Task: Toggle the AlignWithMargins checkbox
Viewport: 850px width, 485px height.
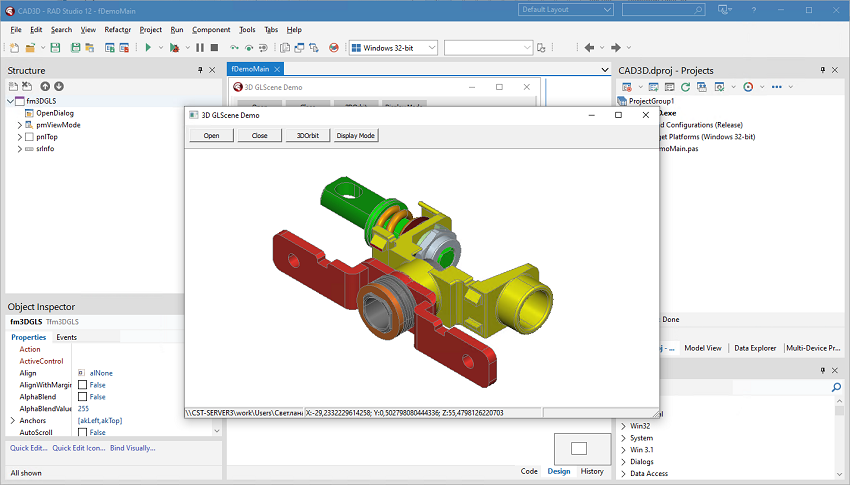Action: [x=82, y=385]
